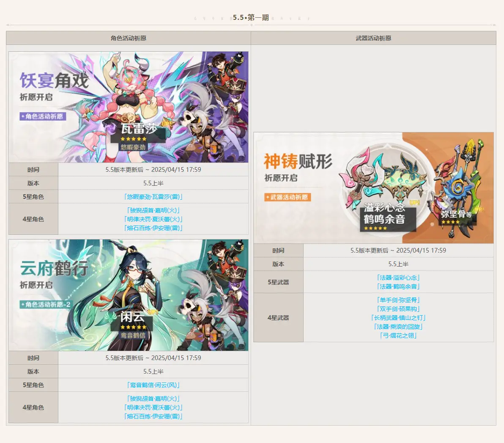Open 骏猊頏首·嘉明(火) link under 闲云 banner
The height and width of the screenshot is (443, 504).
153,399
